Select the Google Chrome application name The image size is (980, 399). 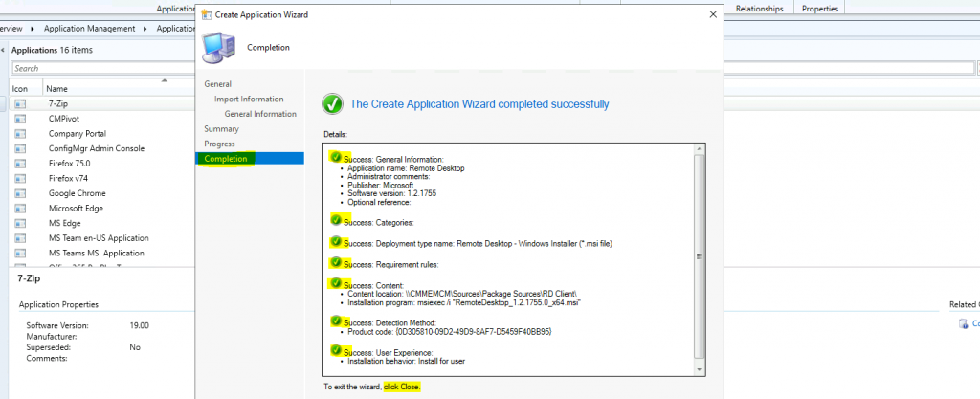[77, 193]
